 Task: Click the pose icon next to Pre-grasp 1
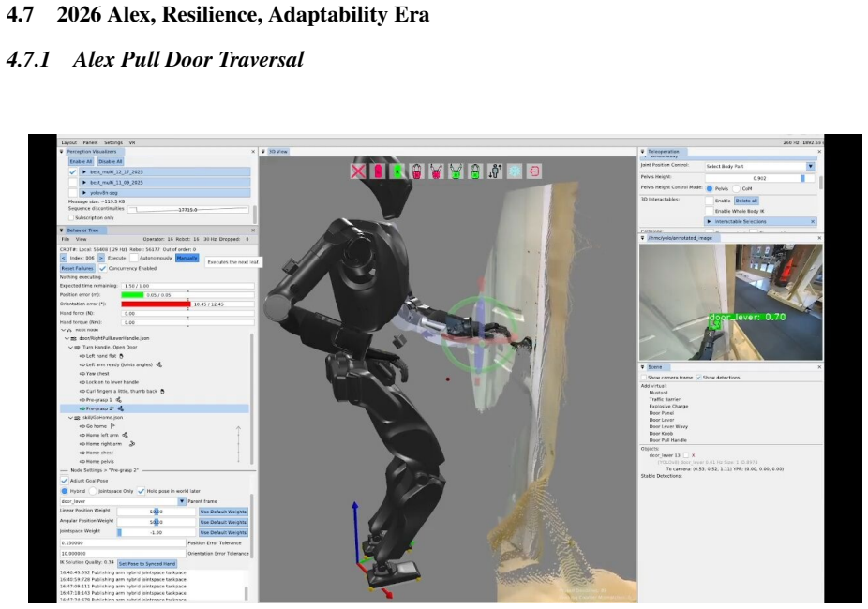click(x=119, y=400)
